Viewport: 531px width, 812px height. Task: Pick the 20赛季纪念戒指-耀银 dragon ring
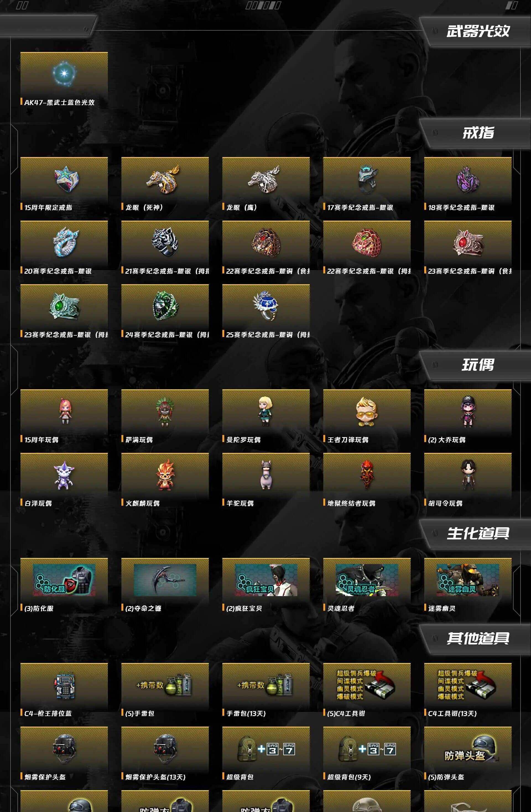pos(64,248)
